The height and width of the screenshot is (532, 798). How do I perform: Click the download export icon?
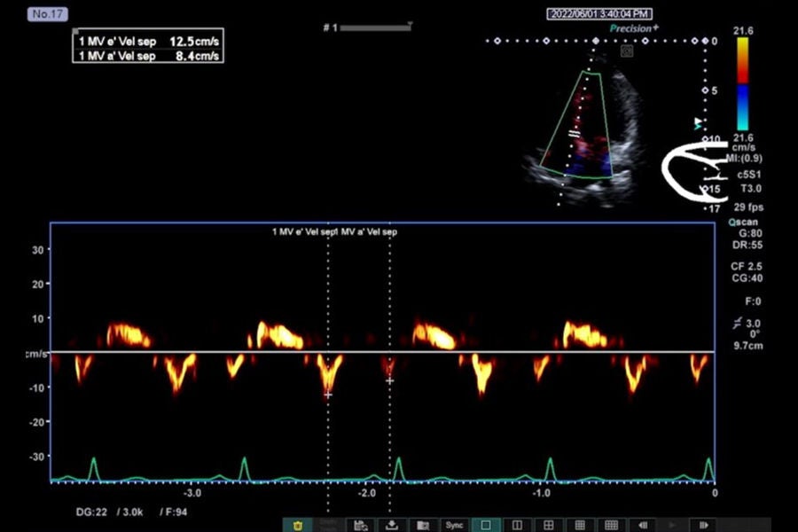coord(392,526)
